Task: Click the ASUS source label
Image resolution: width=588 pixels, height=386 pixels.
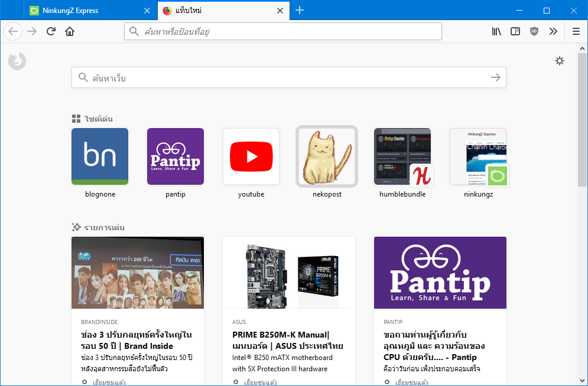Action: coord(239,322)
